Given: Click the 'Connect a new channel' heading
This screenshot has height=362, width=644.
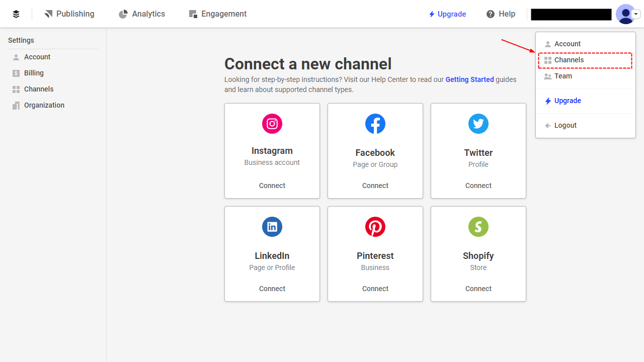Looking at the screenshot, I should [x=308, y=64].
